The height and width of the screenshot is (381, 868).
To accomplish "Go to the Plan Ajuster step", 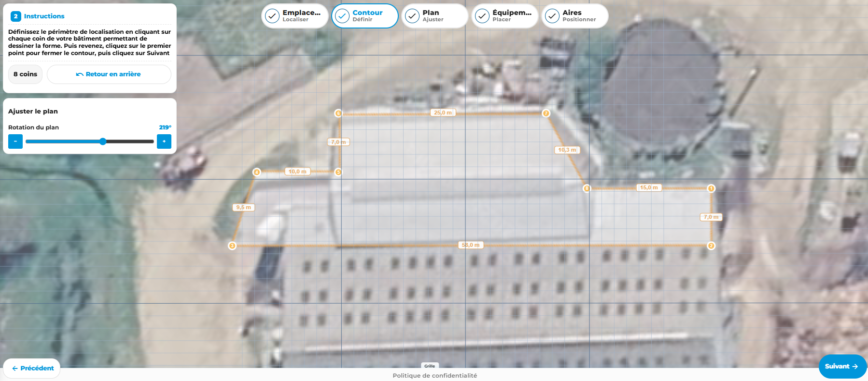I will coord(435,16).
